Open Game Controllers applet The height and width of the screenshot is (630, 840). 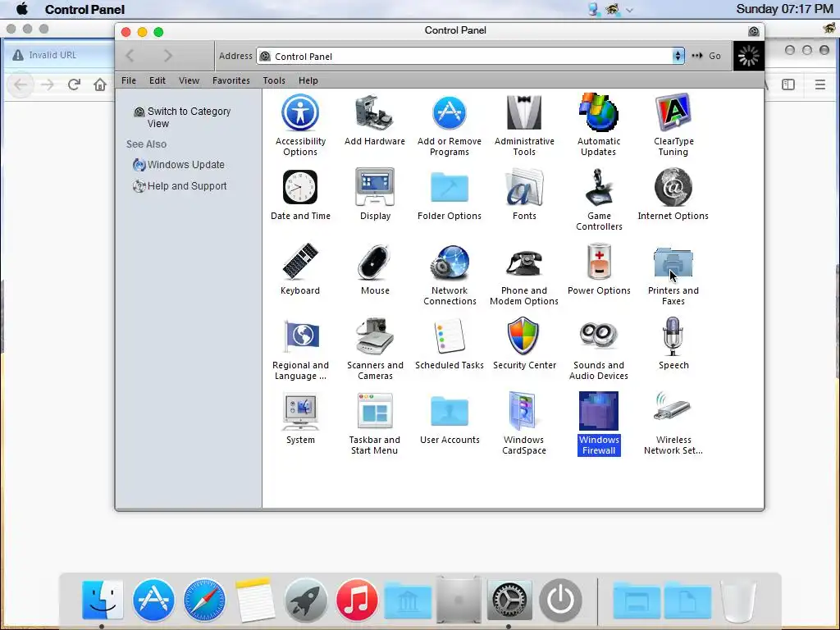pos(598,187)
